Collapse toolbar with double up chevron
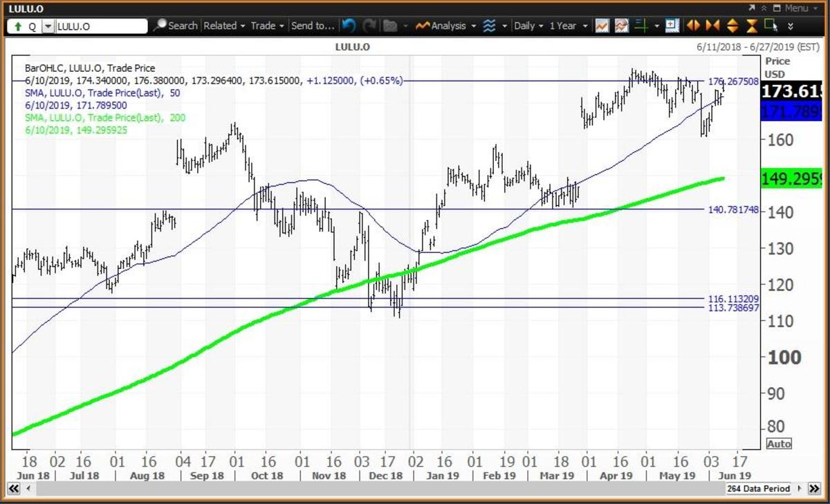 tap(763, 8)
